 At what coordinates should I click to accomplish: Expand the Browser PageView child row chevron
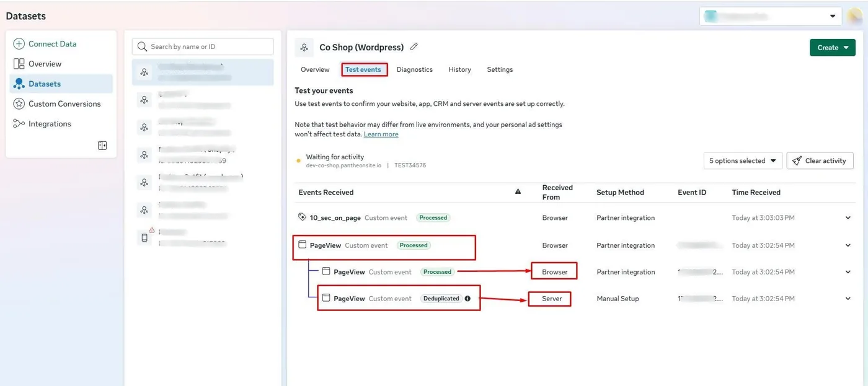[x=848, y=272]
